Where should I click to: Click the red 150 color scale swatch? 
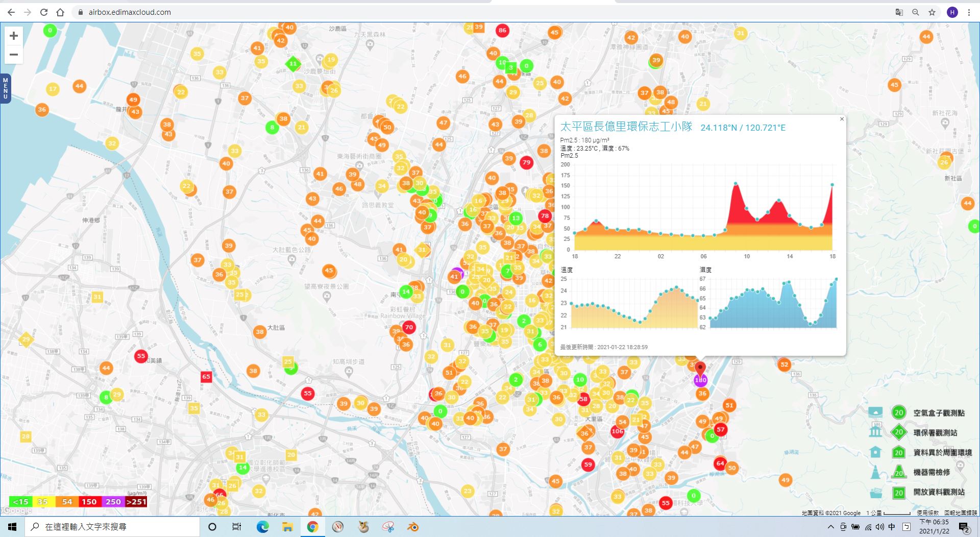(89, 502)
